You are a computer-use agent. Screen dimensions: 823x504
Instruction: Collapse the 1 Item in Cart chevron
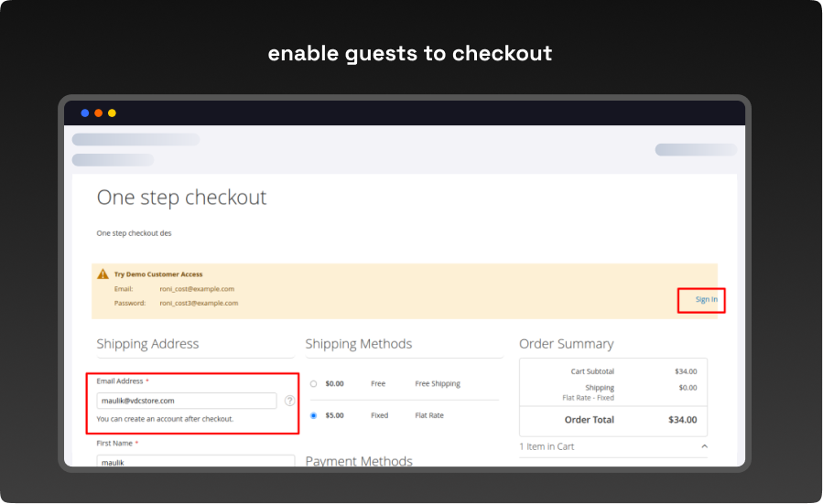coord(704,446)
